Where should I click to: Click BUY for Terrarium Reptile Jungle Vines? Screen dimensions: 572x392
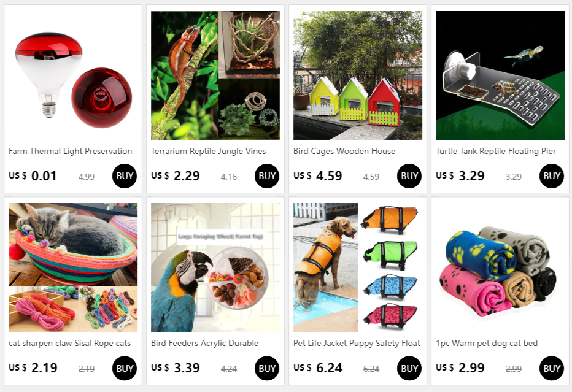click(x=266, y=176)
